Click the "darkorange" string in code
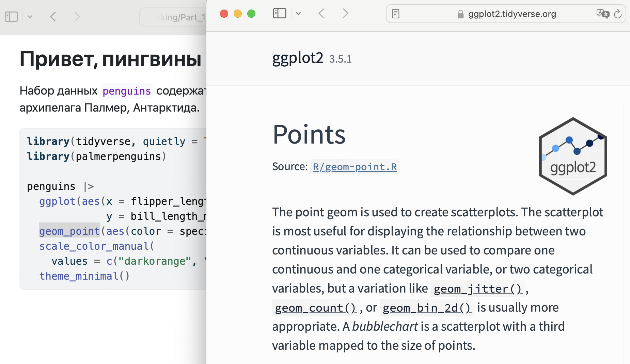The height and width of the screenshot is (364, 630). pyautogui.click(x=155, y=261)
